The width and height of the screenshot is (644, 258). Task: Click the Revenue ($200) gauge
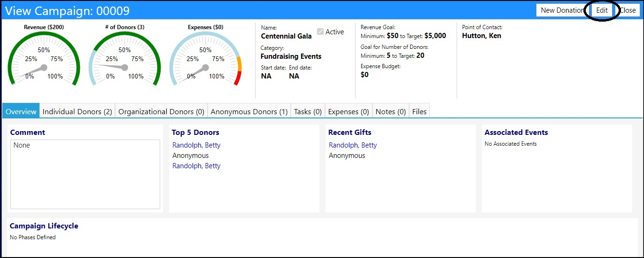(44, 59)
